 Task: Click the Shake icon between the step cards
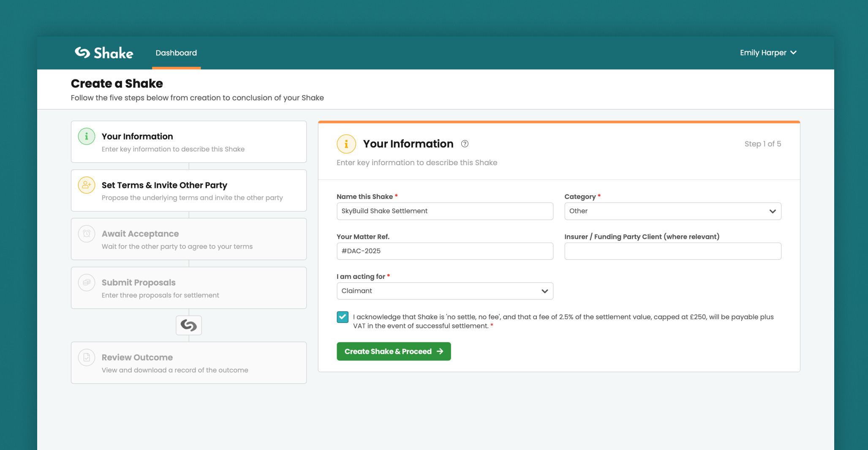[x=188, y=325]
